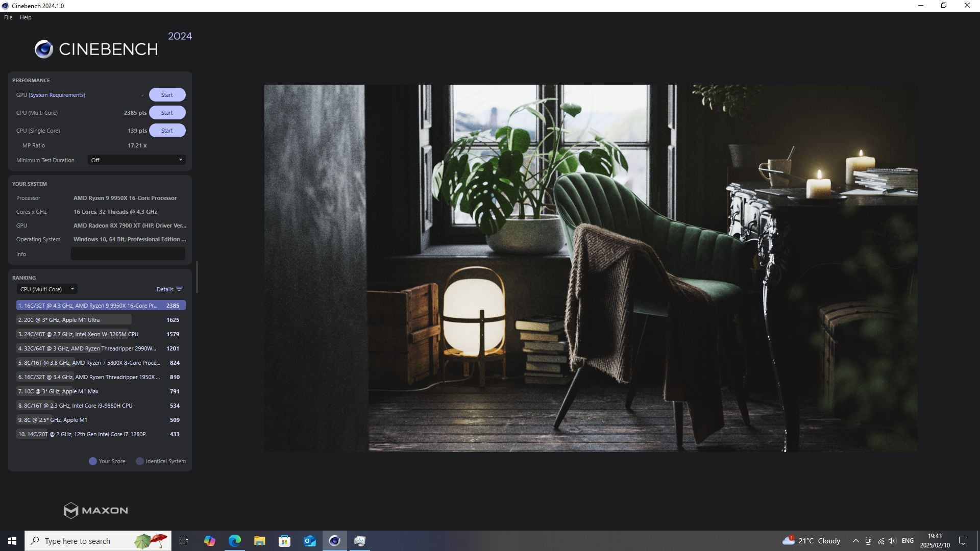Open Task View from taskbar

(x=184, y=541)
